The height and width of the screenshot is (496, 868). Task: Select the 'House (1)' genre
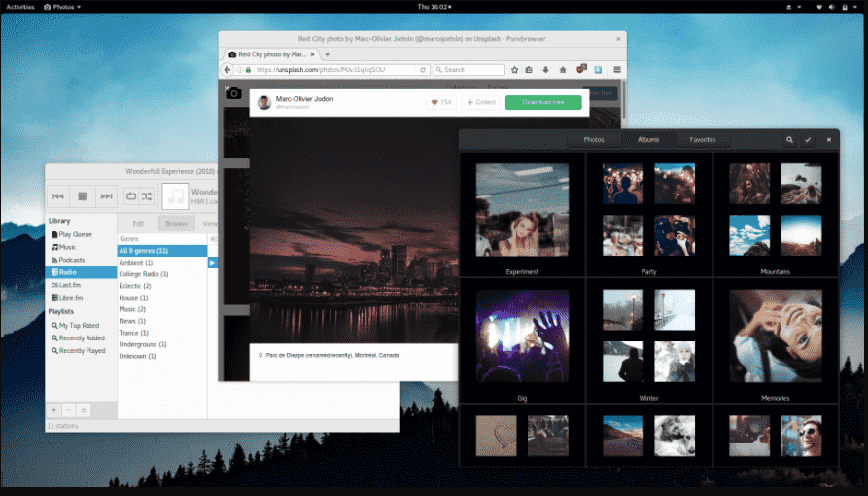(162, 298)
